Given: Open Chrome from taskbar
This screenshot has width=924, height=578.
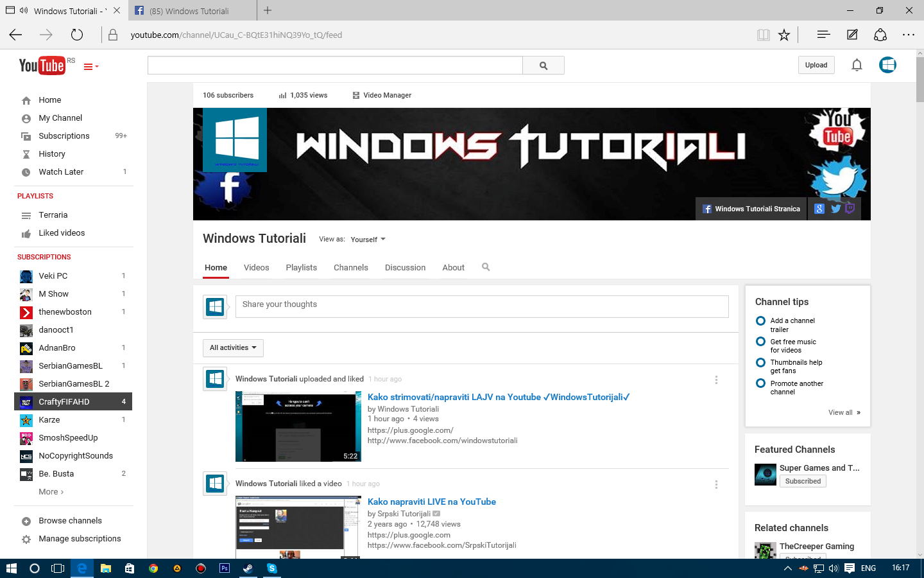Looking at the screenshot, I should (153, 568).
